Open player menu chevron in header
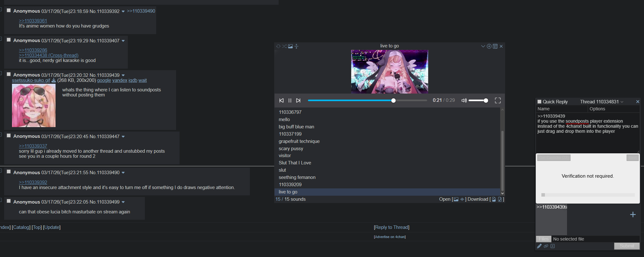 click(x=483, y=46)
